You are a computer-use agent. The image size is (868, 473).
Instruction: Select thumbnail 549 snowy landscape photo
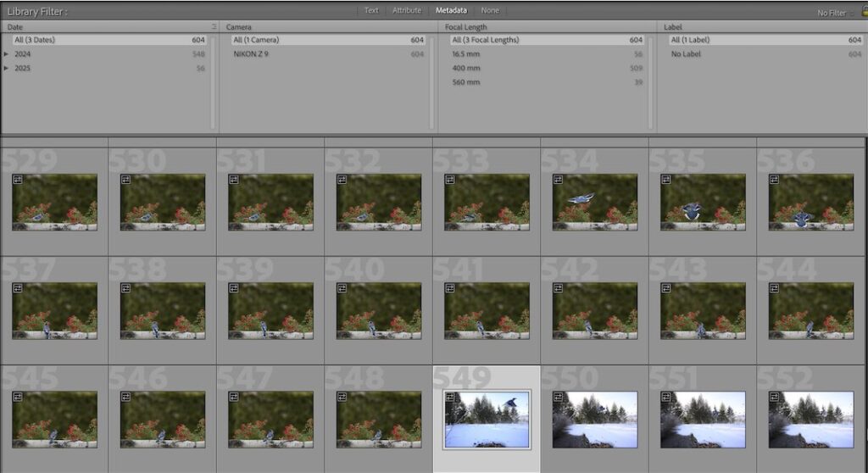[487, 420]
